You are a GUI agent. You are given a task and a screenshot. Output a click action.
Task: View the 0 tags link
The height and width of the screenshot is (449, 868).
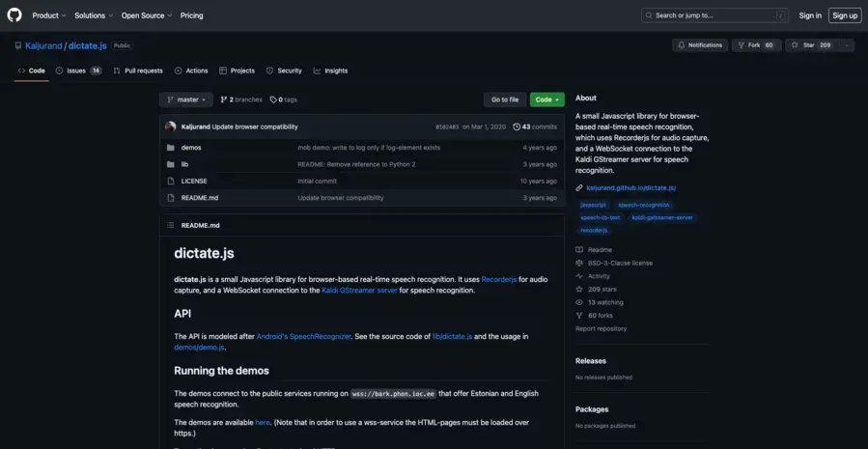click(x=284, y=99)
